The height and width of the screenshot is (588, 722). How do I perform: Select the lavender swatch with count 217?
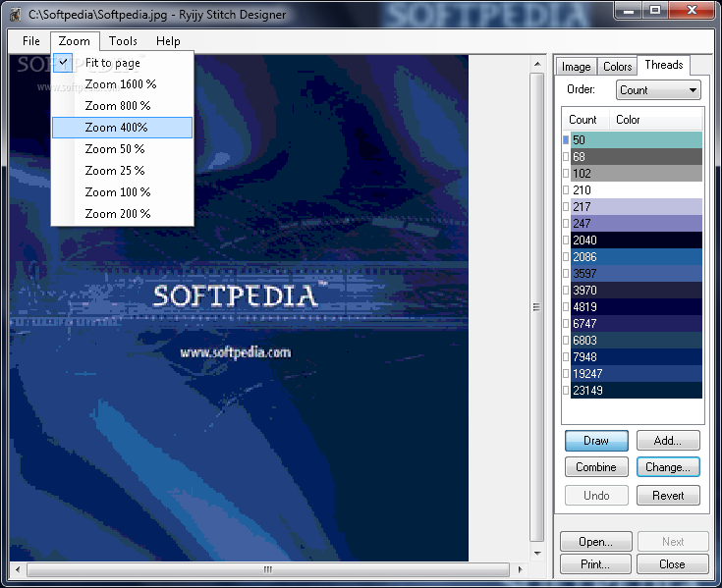click(x=637, y=206)
